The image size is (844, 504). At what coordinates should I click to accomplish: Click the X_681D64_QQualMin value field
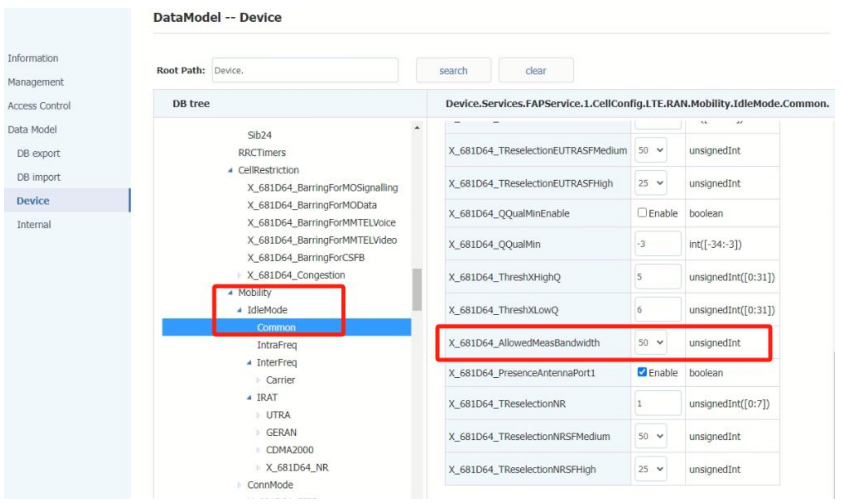pyautogui.click(x=656, y=245)
